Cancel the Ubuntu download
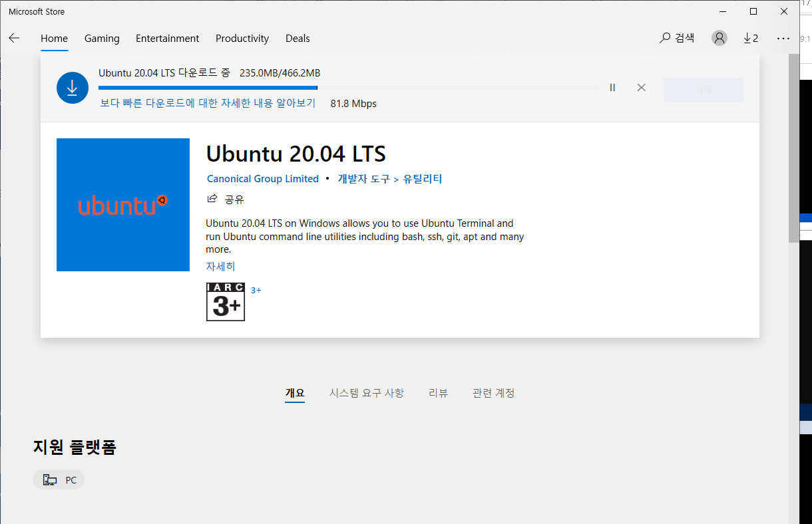The image size is (812, 524). pos(641,87)
